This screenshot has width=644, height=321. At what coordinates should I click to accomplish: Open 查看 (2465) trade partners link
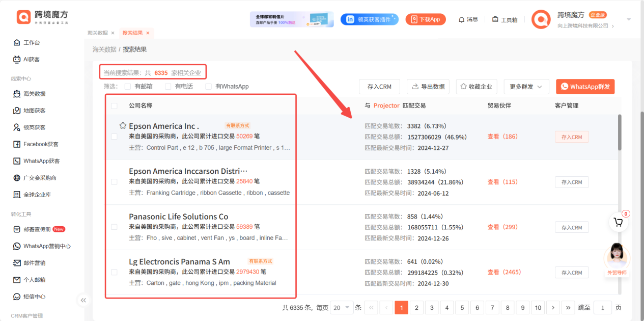504,272
